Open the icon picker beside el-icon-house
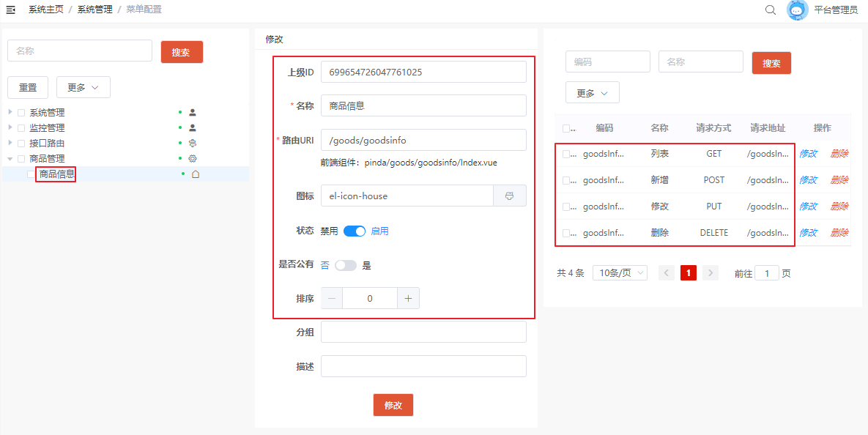868x435 pixels. [510, 196]
